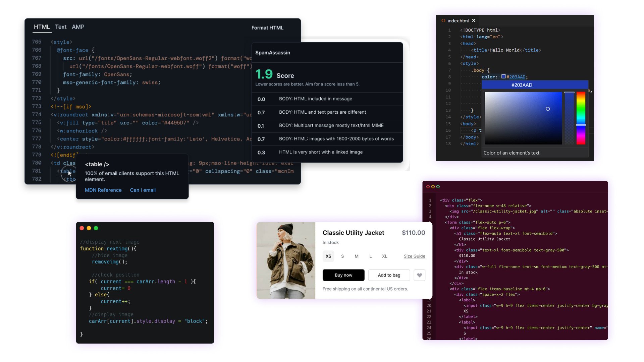Open the AMP tab
Viewport: 644px width, 362px height.
pos(78,27)
